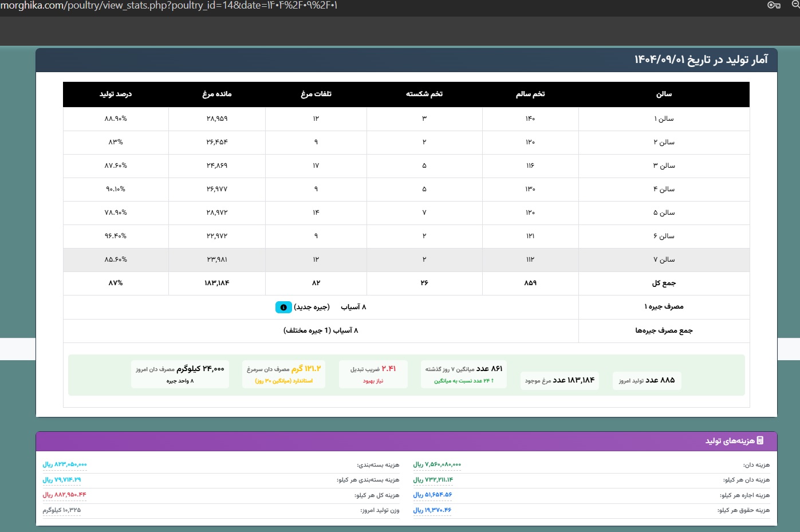Click the 823,050,000 ریال packaging cost link

[64, 464]
